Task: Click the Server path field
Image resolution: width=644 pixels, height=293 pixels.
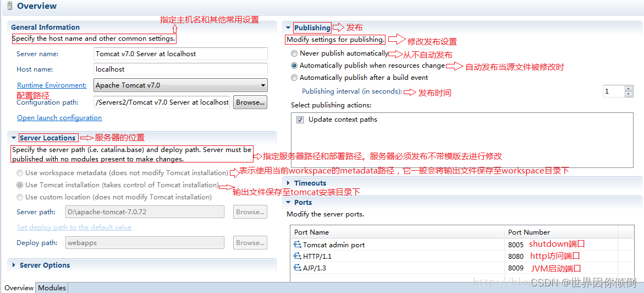Action: tap(145, 212)
